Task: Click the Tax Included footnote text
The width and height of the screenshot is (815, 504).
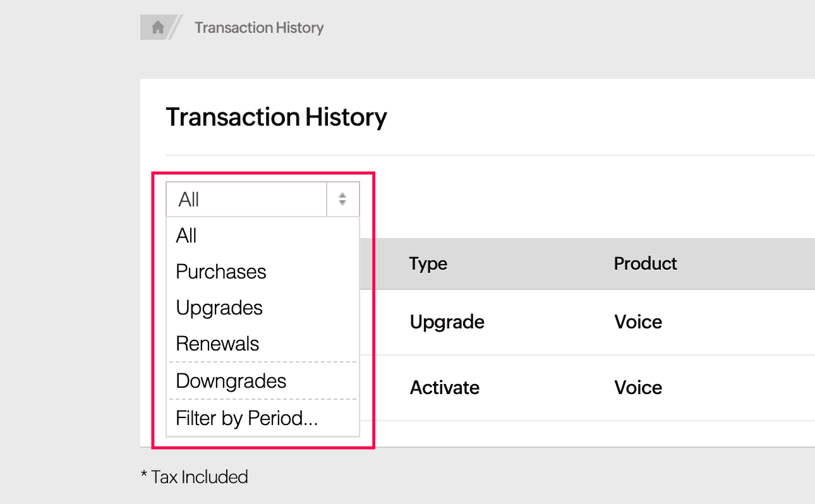Action: 194,477
